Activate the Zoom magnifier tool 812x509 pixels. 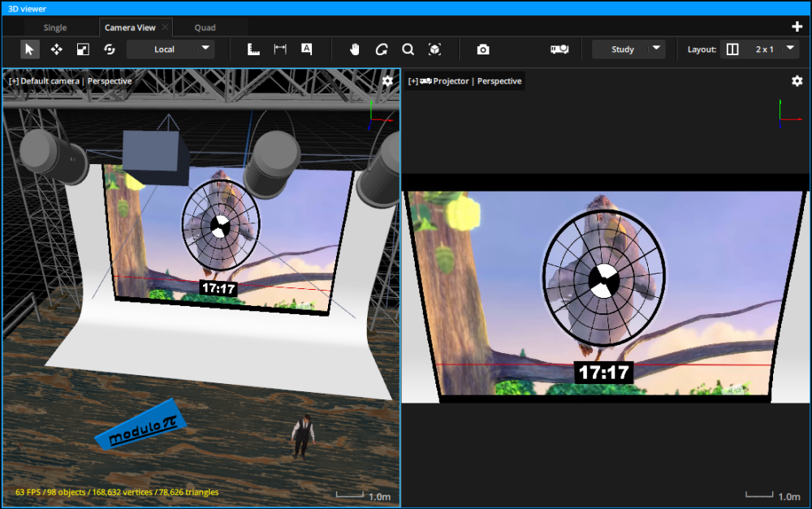tap(408, 49)
